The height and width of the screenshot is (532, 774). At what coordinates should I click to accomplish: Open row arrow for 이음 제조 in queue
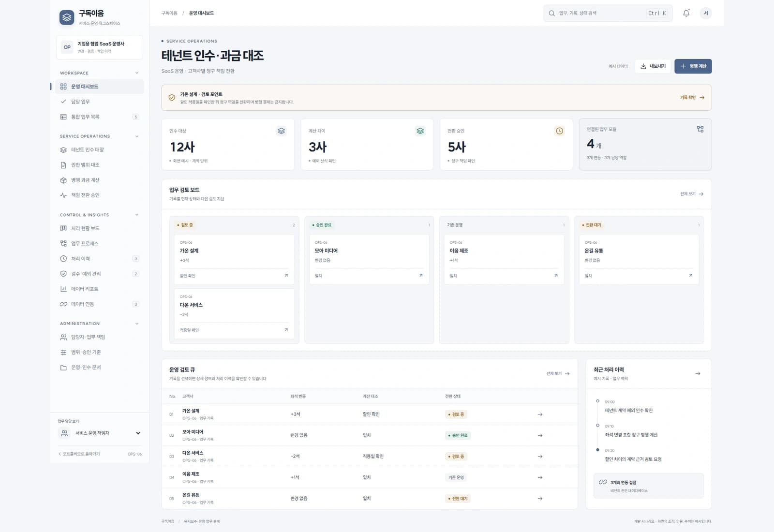pyautogui.click(x=540, y=478)
